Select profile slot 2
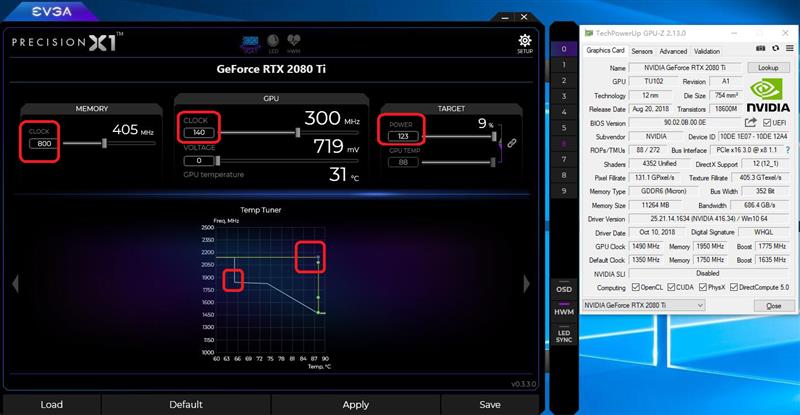The height and width of the screenshot is (415, 800). coord(564,81)
